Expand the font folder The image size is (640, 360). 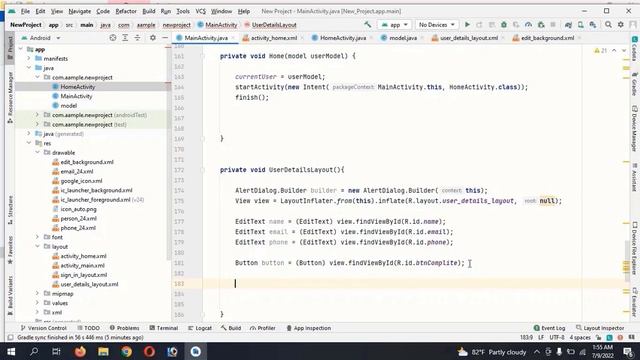pyautogui.click(x=38, y=237)
